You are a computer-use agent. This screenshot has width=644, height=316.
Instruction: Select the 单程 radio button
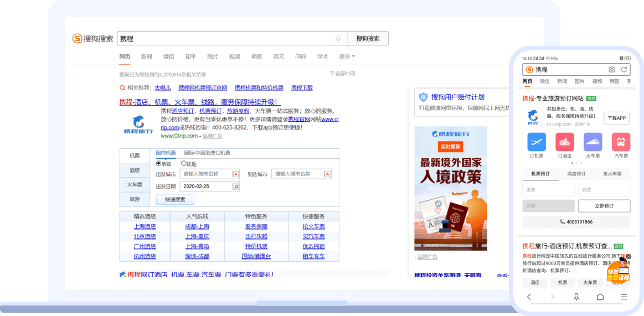tap(158, 163)
